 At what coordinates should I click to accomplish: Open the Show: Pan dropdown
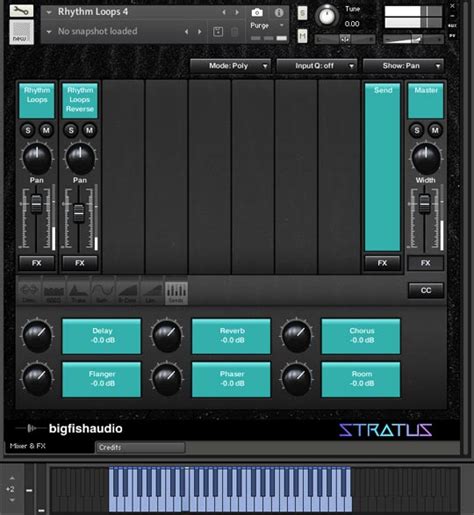pyautogui.click(x=403, y=66)
